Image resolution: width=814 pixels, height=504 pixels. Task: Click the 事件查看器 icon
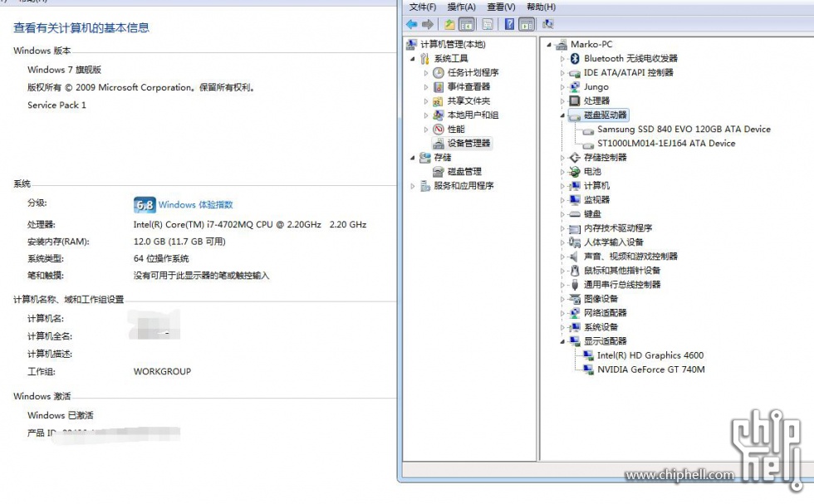(x=439, y=86)
